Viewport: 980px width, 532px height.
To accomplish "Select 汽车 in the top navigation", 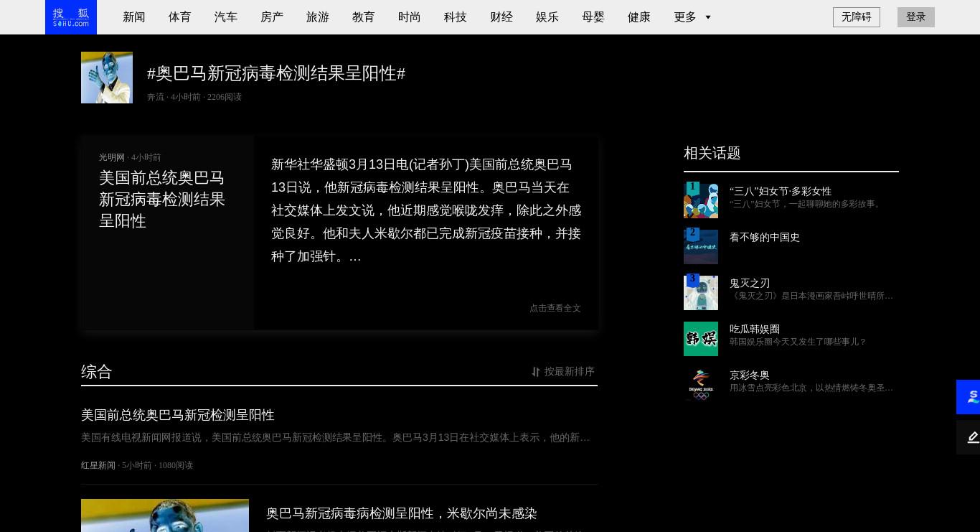I will click(x=226, y=17).
